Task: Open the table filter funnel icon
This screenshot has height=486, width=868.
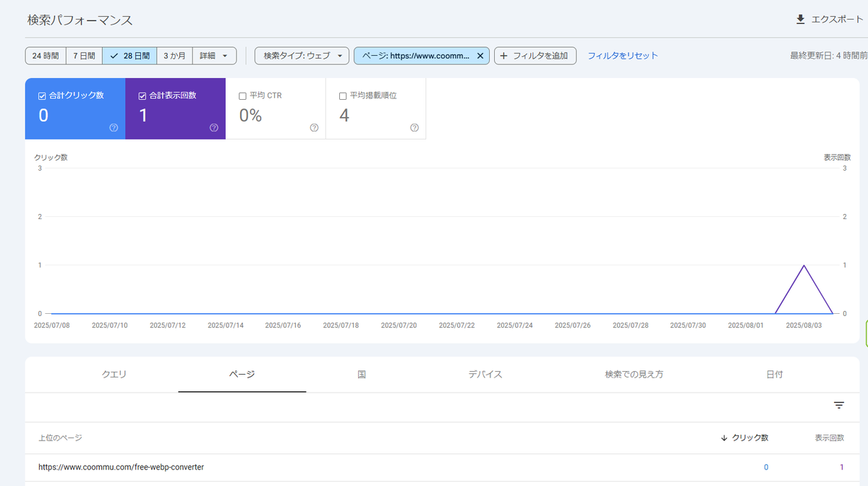Action: point(838,405)
